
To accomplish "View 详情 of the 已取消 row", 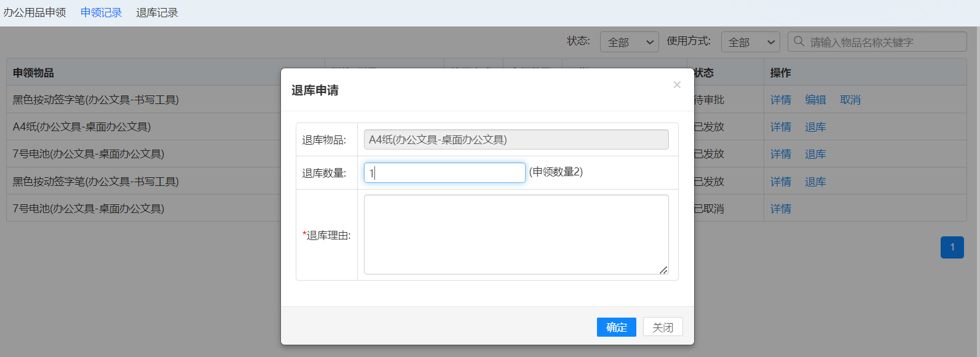I will point(780,209).
